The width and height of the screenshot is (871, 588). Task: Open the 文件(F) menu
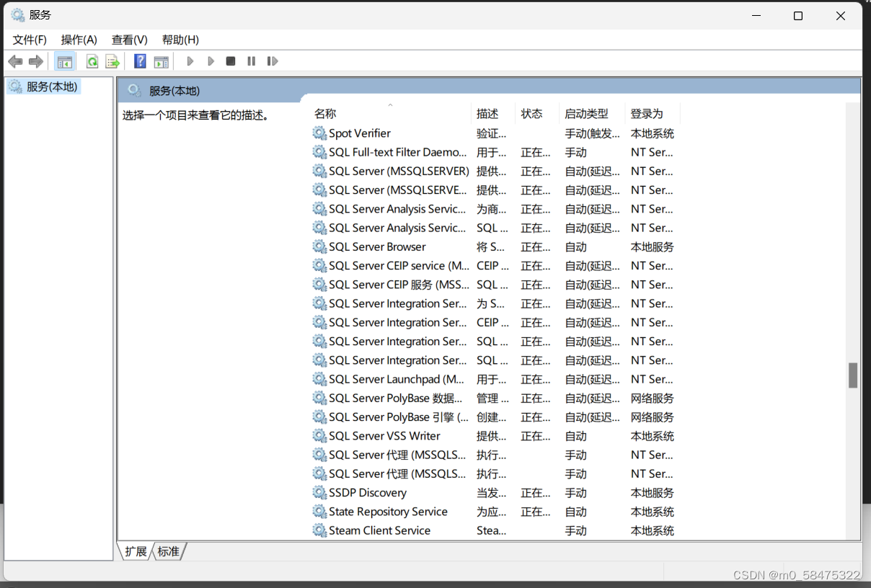click(29, 40)
